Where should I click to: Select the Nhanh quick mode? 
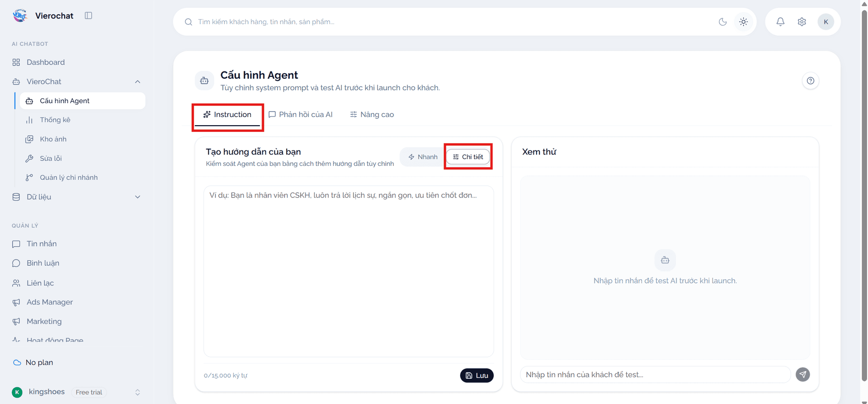tap(423, 157)
